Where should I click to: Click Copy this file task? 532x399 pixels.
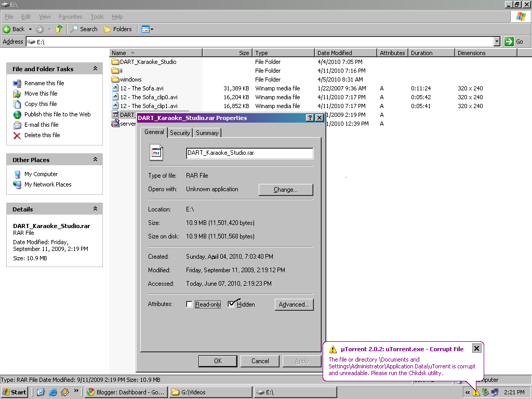(41, 104)
